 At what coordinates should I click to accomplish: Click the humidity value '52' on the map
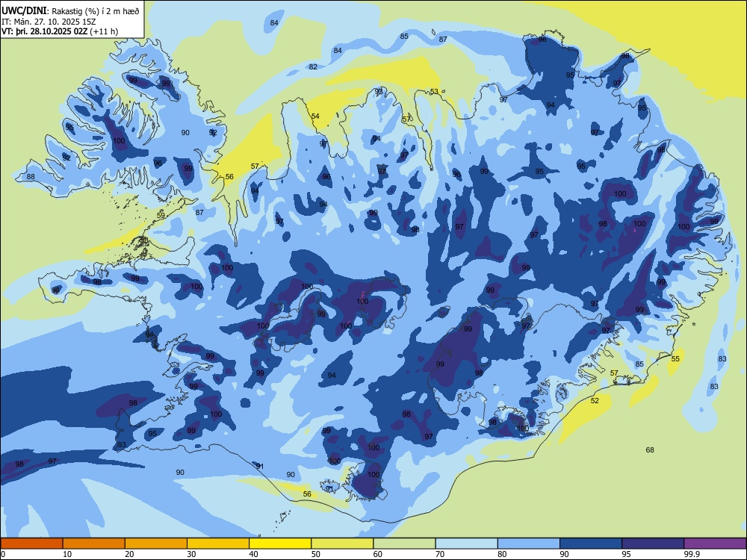tap(595, 400)
